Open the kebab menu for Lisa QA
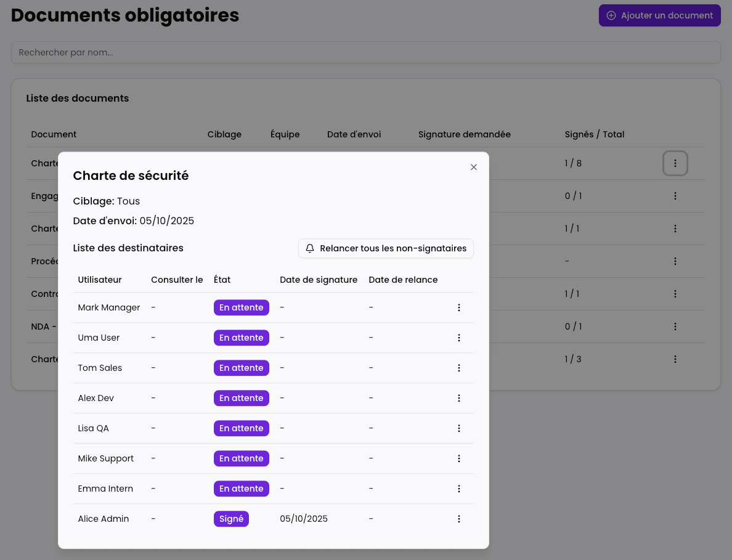 coord(459,428)
